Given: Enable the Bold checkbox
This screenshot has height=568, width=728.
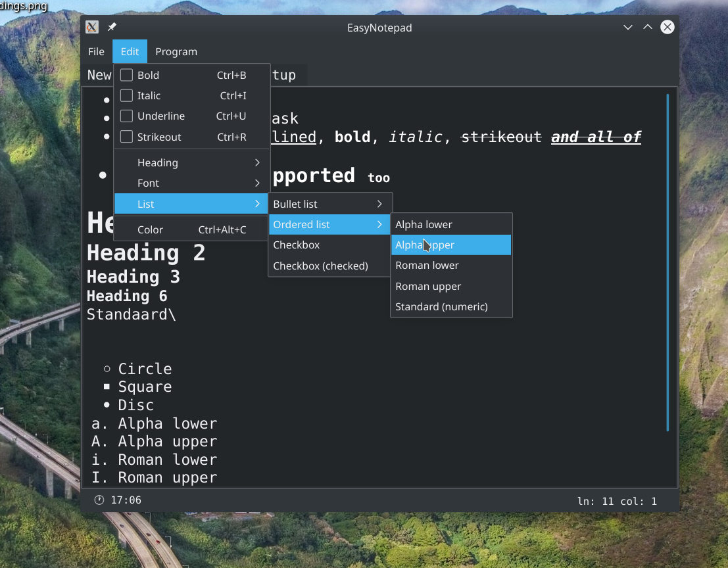Looking at the screenshot, I should 126,75.
